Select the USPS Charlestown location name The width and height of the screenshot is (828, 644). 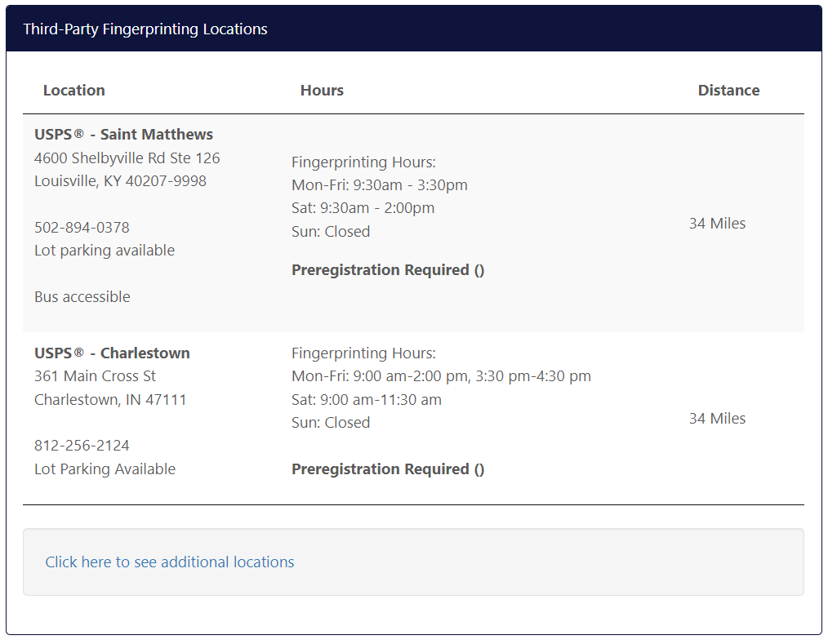112,353
